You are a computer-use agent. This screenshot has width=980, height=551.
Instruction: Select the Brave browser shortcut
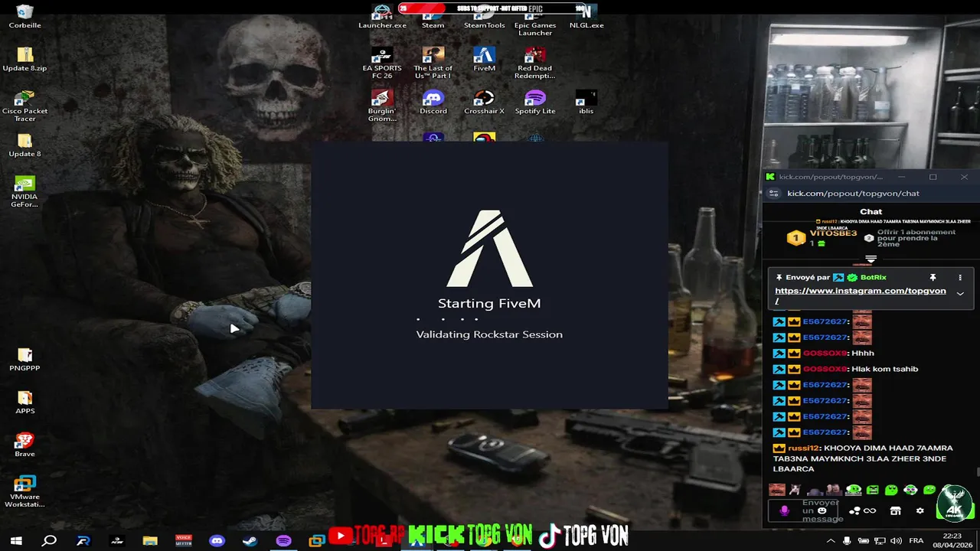tap(24, 445)
